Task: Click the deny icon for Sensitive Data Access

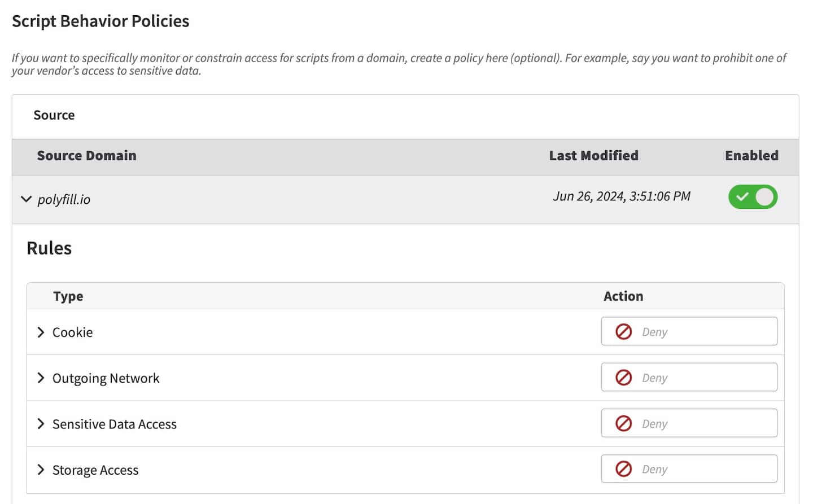Action: point(623,423)
